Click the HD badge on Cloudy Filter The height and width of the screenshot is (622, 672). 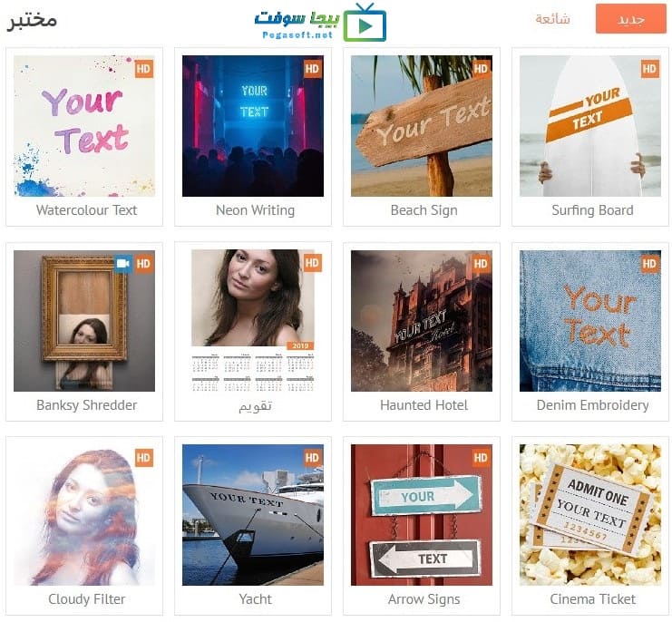[x=144, y=458]
